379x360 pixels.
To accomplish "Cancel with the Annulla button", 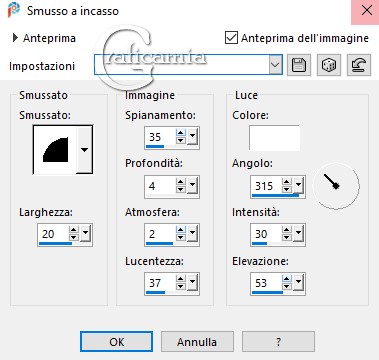I will [x=197, y=342].
